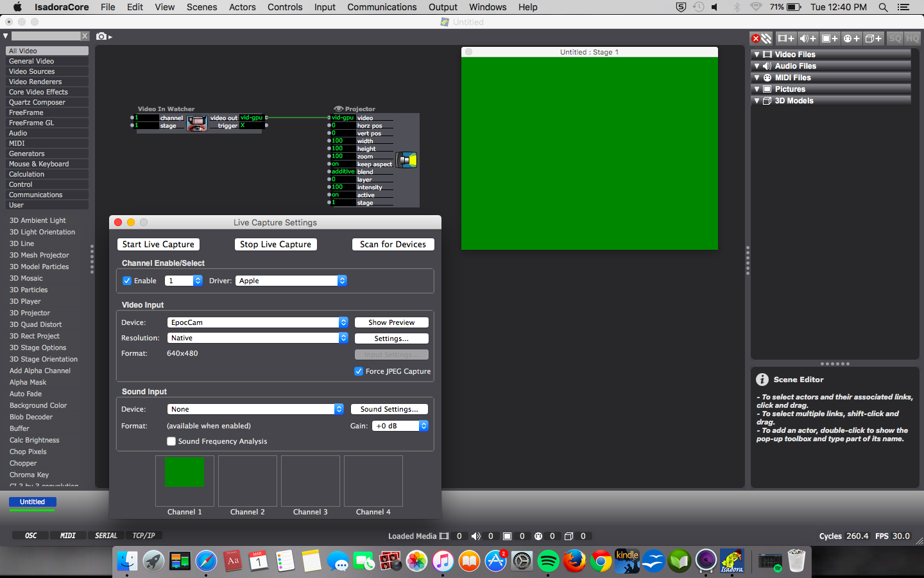Toggle the TCP/IP status indicator
This screenshot has height=578, width=924.
click(x=144, y=536)
